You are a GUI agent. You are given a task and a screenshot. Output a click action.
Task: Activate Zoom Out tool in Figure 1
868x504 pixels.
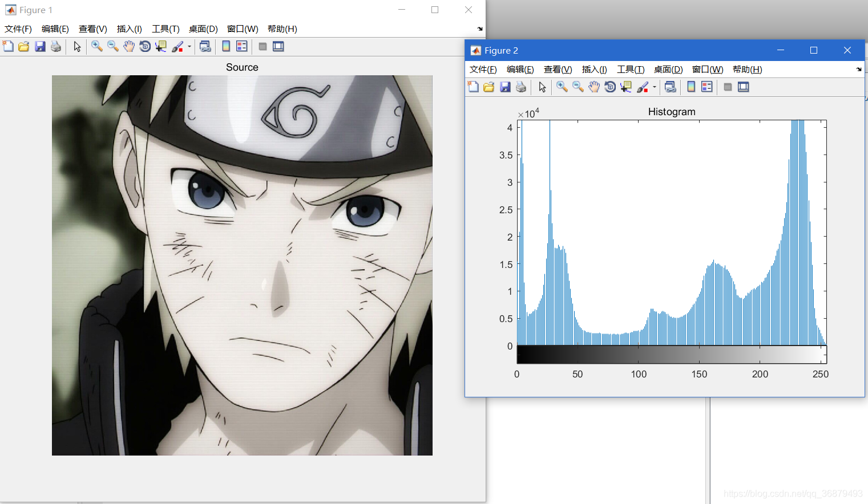click(113, 47)
